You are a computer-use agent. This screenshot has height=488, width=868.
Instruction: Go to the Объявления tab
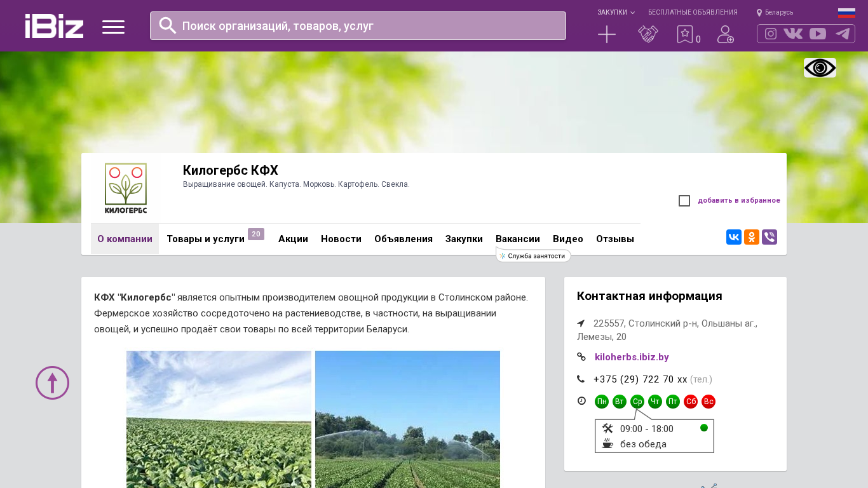403,239
